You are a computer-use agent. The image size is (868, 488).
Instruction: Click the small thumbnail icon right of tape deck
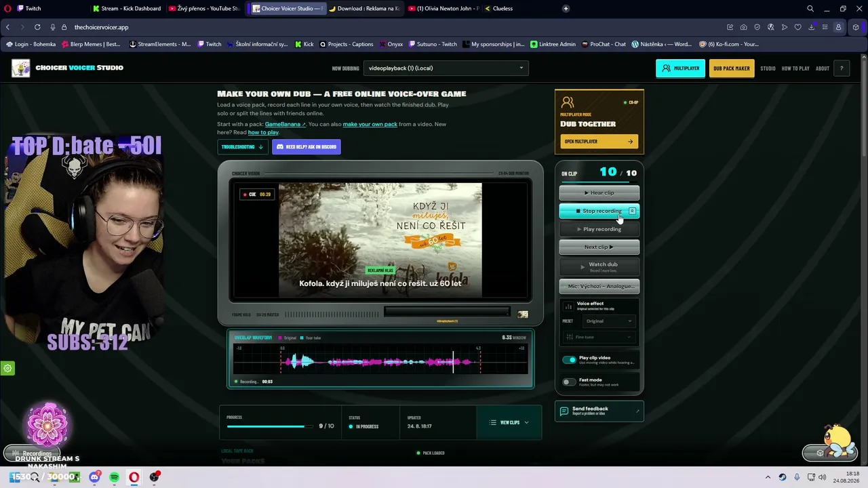point(523,314)
